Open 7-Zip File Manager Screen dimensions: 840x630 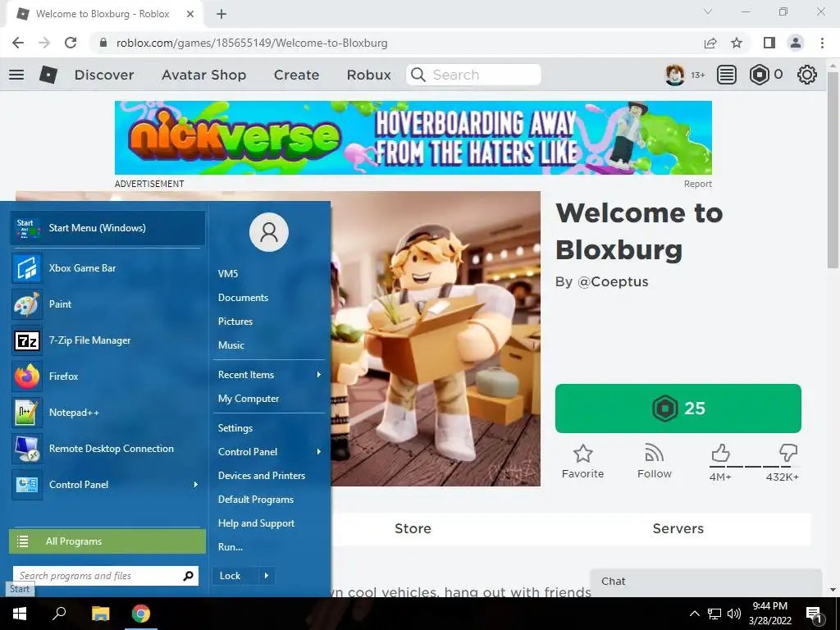[107, 340]
